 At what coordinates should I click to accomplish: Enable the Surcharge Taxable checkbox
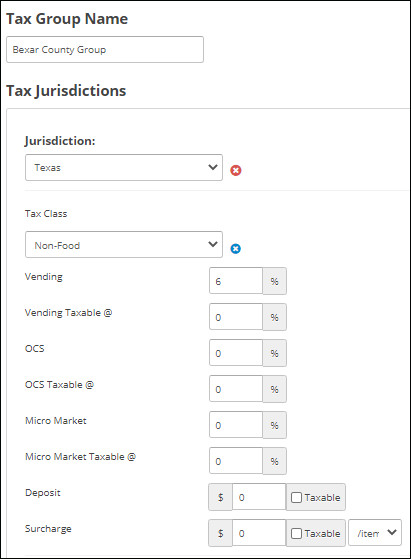point(296,533)
